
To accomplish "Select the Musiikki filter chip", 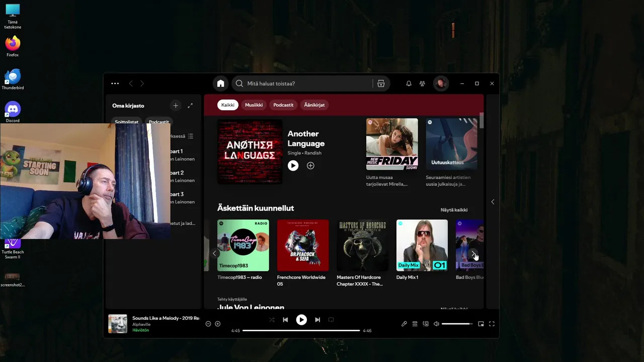I will pyautogui.click(x=254, y=105).
